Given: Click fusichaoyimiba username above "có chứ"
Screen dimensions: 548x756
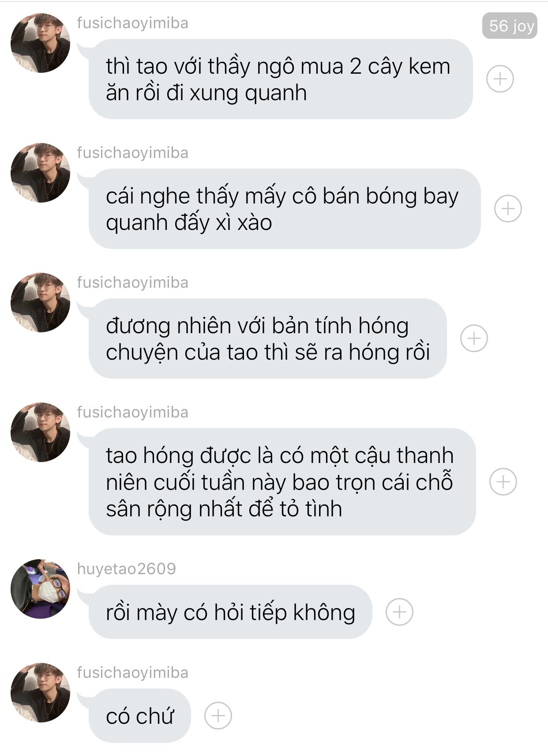Looking at the screenshot, I should pyautogui.click(x=132, y=673).
